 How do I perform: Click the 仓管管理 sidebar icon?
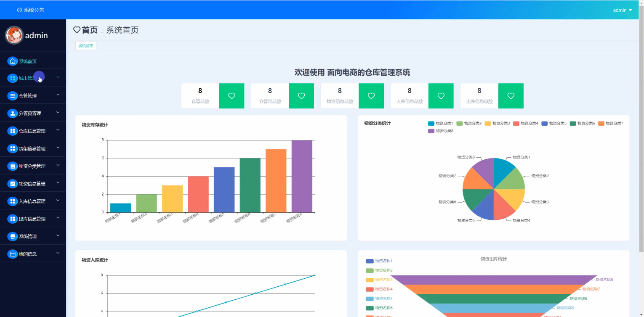pyautogui.click(x=13, y=96)
